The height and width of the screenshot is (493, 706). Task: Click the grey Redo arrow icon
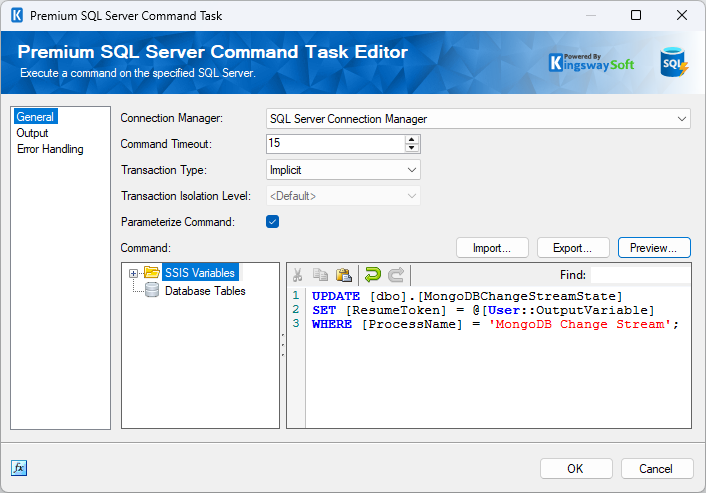click(x=396, y=275)
